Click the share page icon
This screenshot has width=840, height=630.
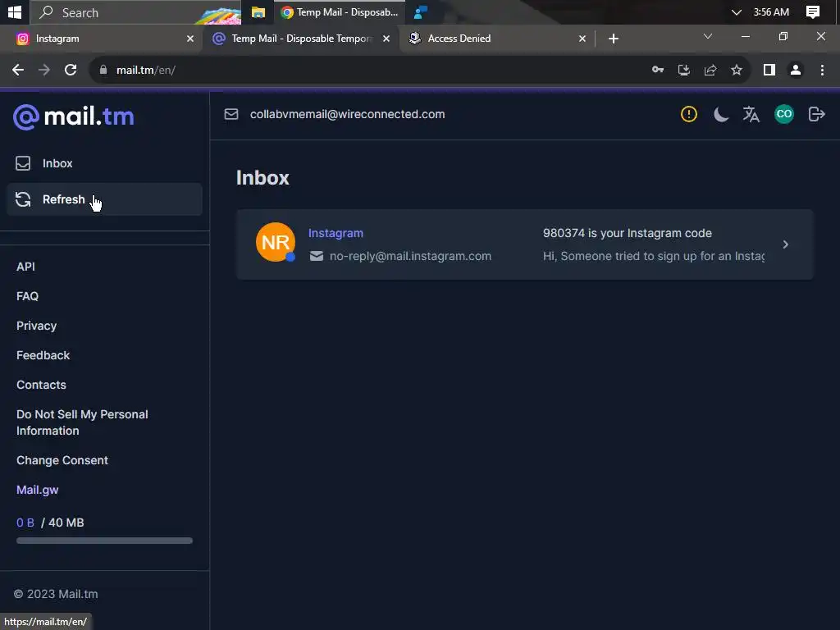(x=710, y=70)
